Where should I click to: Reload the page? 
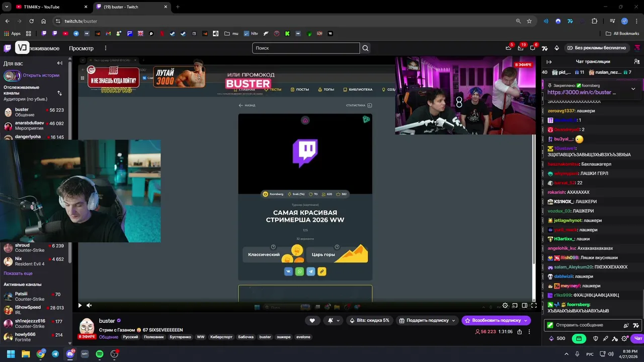click(31, 21)
